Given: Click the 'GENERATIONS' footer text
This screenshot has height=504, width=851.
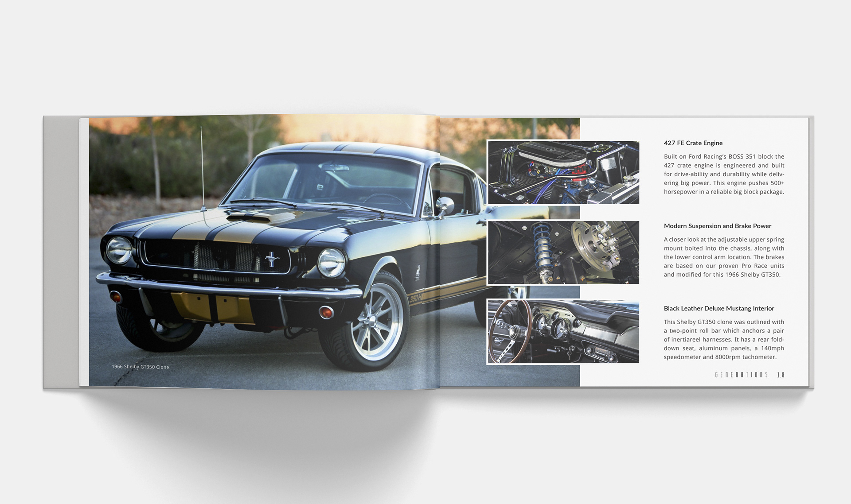Looking at the screenshot, I should click(x=742, y=375).
